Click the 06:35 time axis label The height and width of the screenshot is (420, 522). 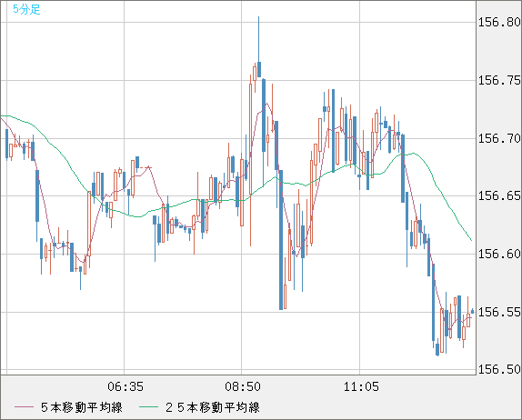125,386
